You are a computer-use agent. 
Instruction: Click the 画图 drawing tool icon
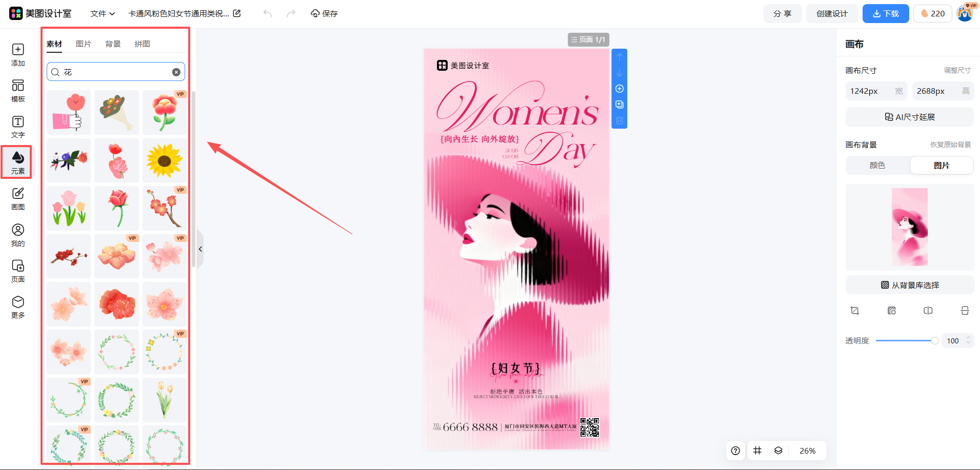18,198
